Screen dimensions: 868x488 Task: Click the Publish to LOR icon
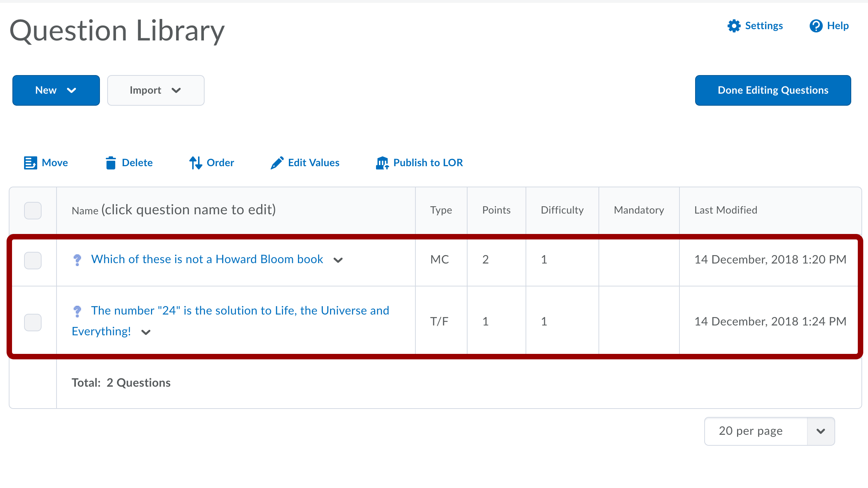coord(382,163)
